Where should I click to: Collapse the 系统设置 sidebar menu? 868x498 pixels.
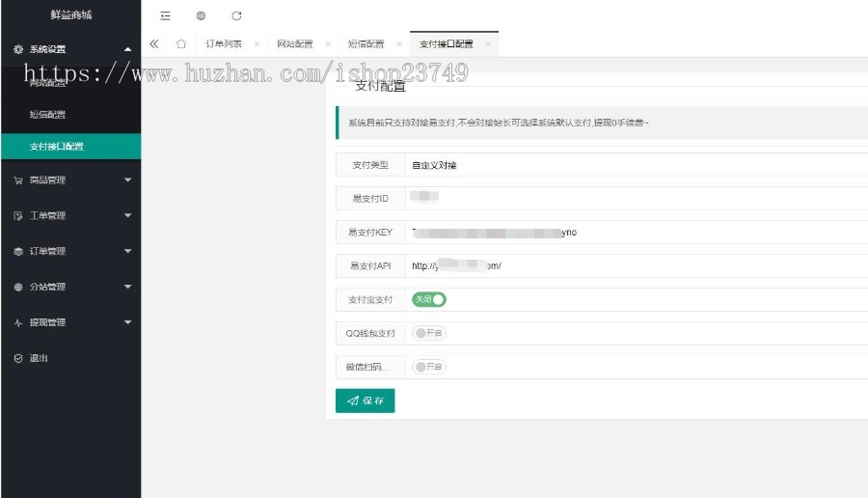point(70,49)
